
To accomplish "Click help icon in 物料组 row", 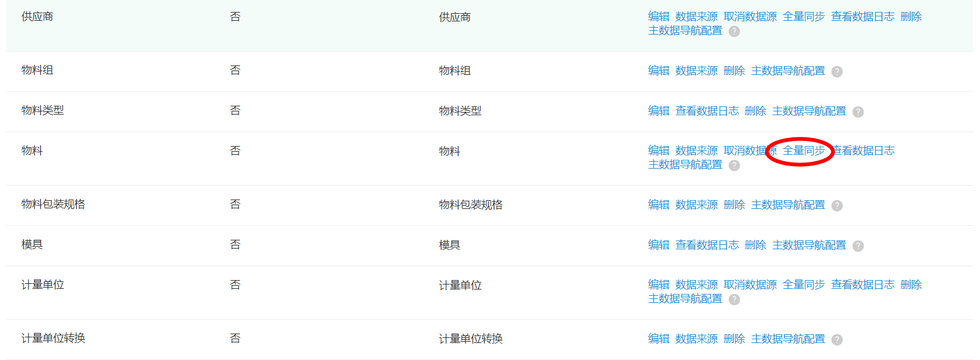I will click(x=836, y=72).
